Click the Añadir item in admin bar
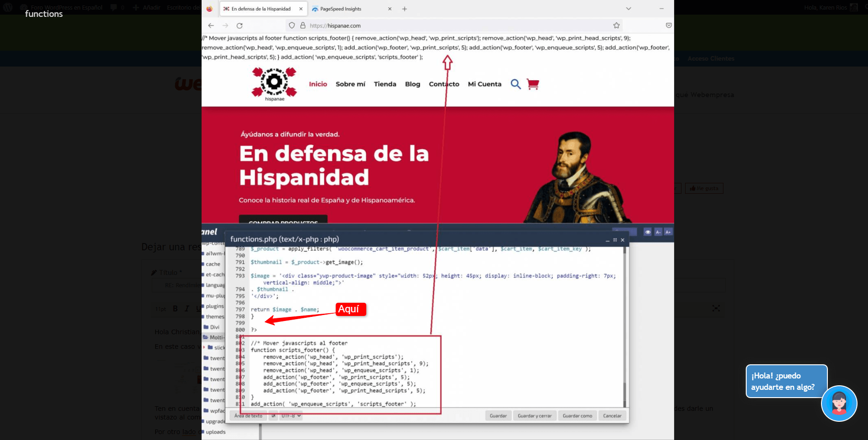 tap(146, 7)
